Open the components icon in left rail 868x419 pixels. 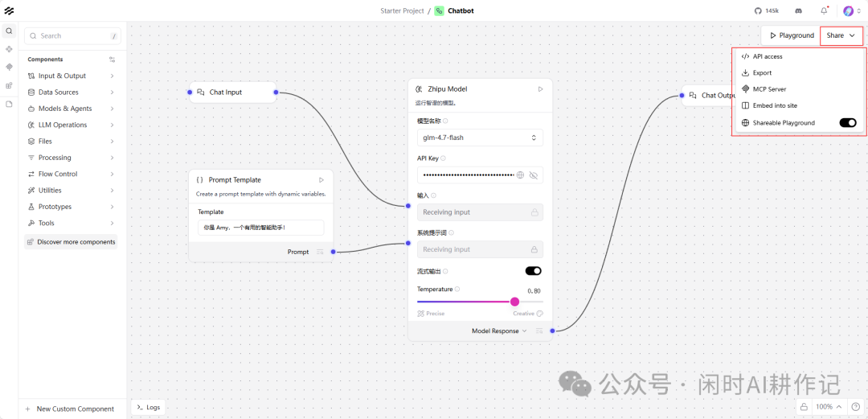[9, 49]
